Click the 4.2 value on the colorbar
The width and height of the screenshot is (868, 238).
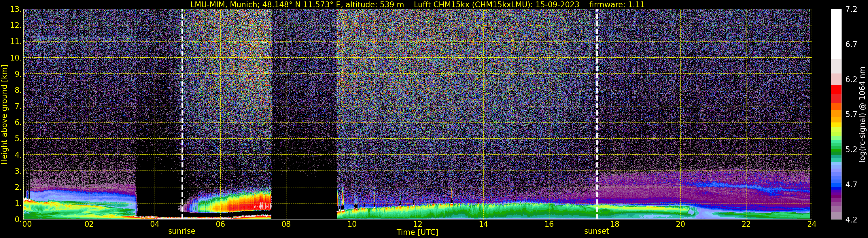click(851, 220)
